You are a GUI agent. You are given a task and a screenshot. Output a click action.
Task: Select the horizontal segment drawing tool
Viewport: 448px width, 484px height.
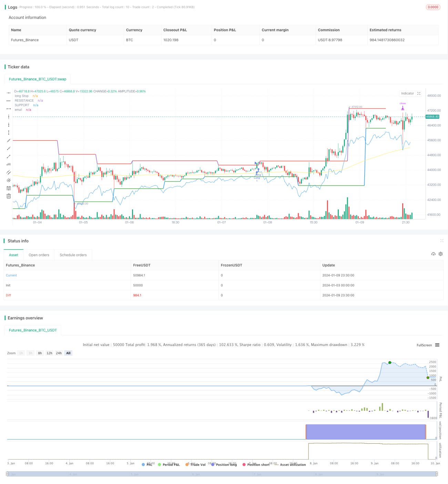(x=9, y=109)
